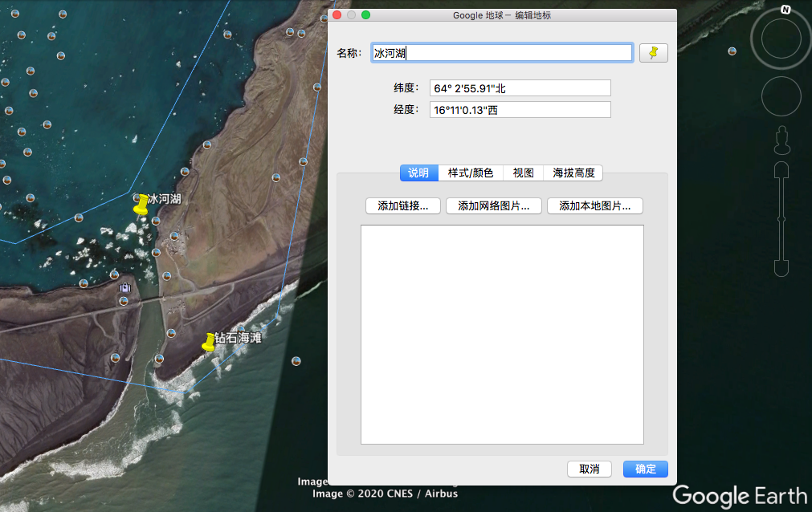Click the camera icon on the map

coord(124,287)
